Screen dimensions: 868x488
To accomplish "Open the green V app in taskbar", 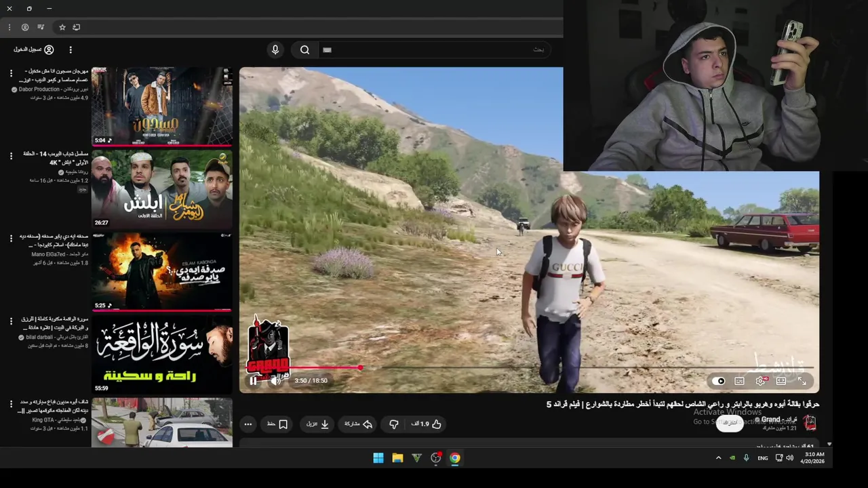I will pyautogui.click(x=416, y=458).
